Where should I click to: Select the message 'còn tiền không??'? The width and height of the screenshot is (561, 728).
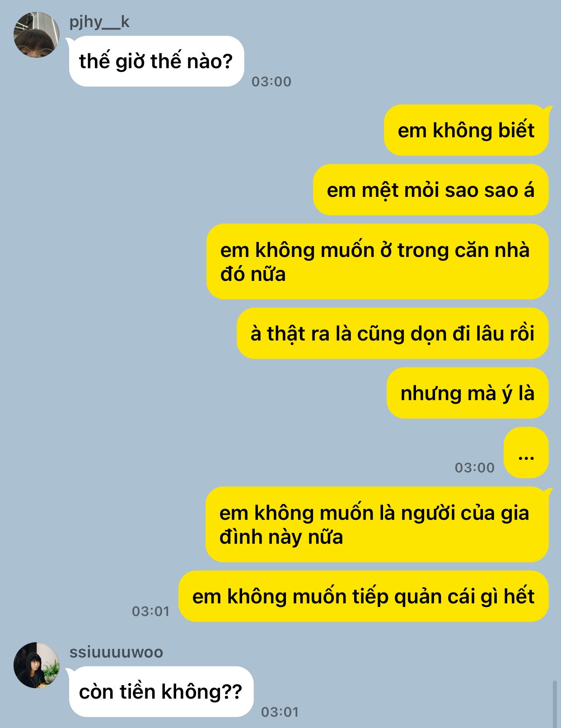pyautogui.click(x=161, y=691)
